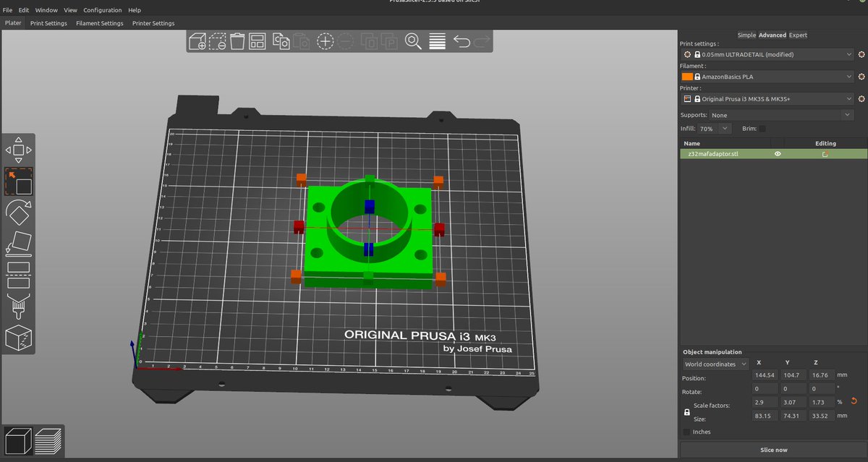Click the Copy icon in the toolbar
The height and width of the screenshot is (462, 868).
tap(281, 41)
